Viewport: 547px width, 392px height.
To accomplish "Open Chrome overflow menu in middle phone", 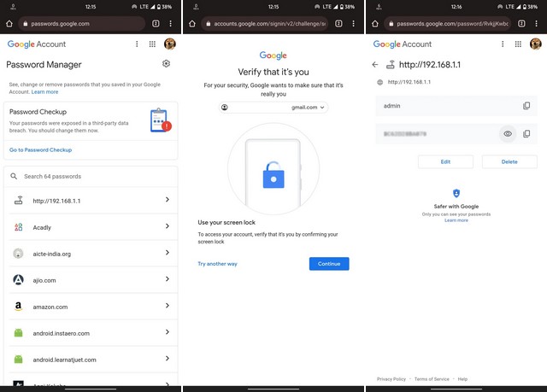I will pyautogui.click(x=353, y=24).
